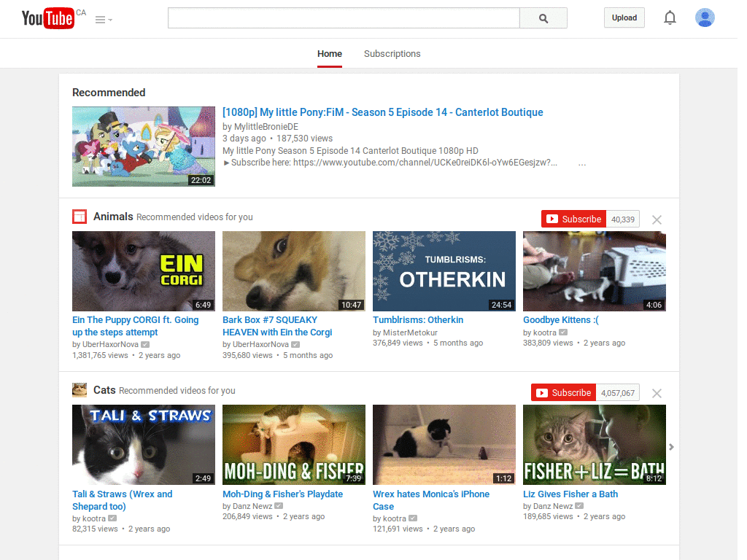Open Danz Newz channel under Moh-Ding video
The width and height of the screenshot is (747, 560).
[x=252, y=506]
